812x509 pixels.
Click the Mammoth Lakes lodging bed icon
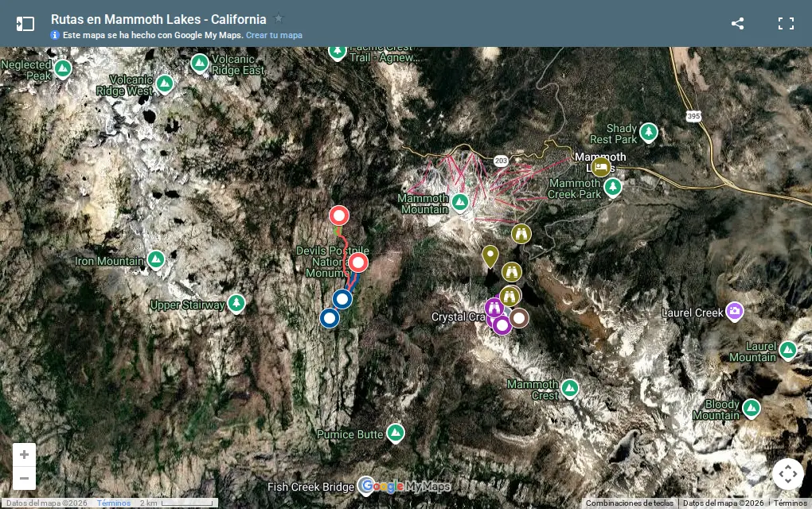[601, 167]
